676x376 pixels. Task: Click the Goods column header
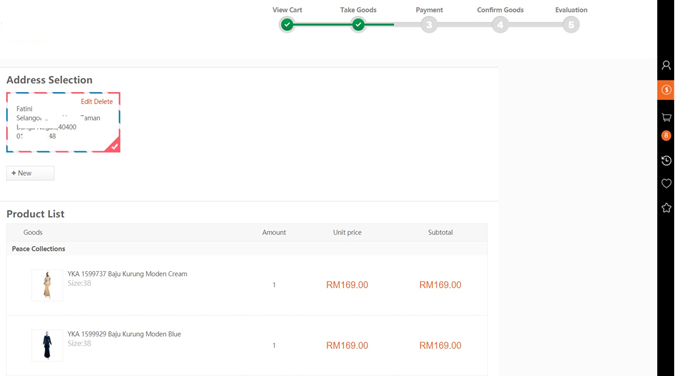(33, 232)
